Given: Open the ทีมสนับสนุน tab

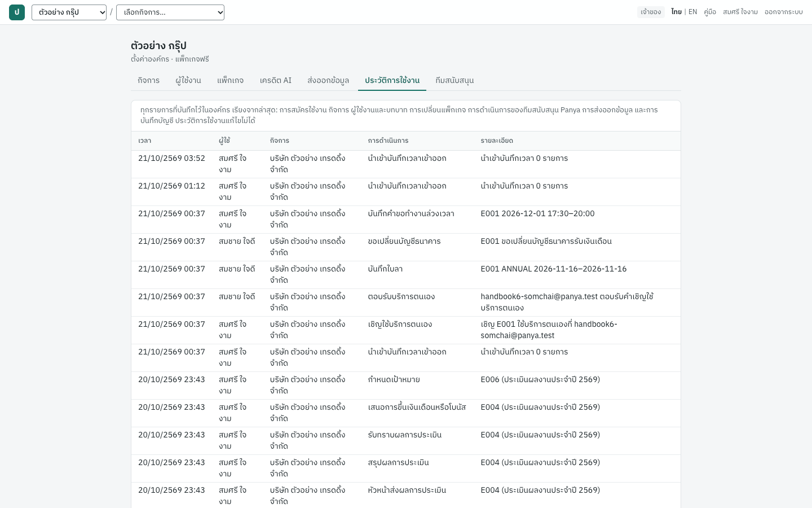Looking at the screenshot, I should coord(454,80).
